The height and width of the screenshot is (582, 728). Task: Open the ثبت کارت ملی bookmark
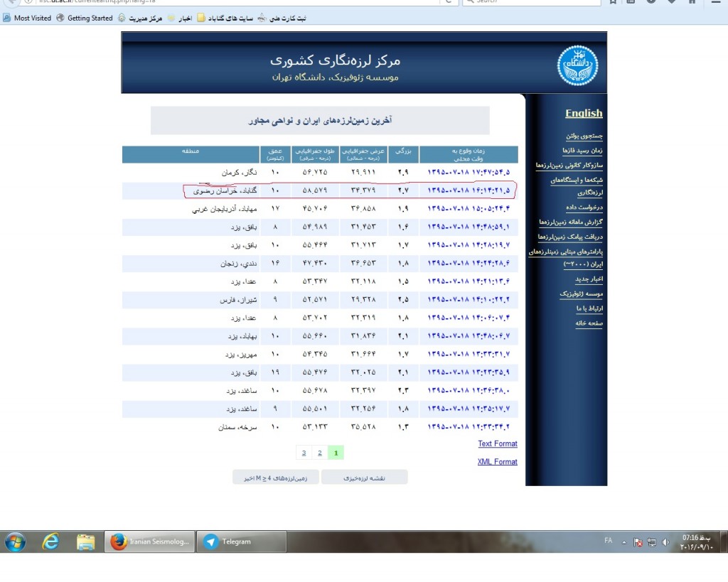point(282,18)
